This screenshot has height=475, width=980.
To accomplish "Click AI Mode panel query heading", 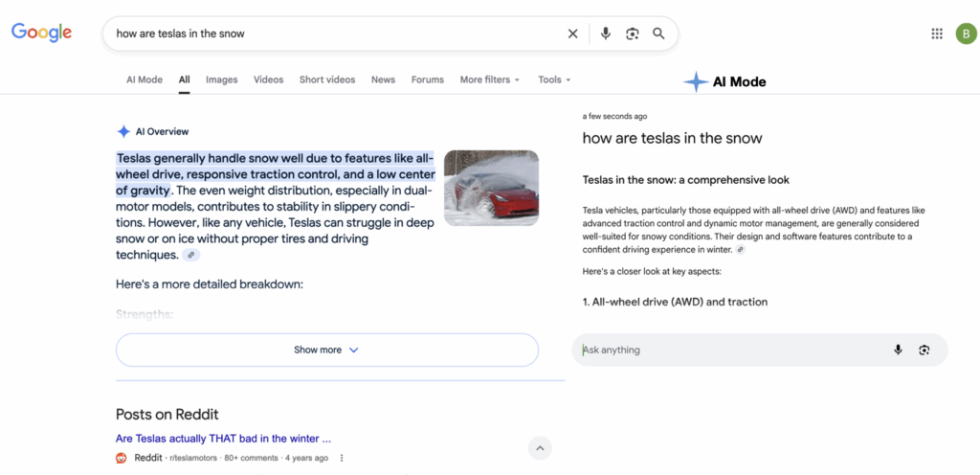I will [673, 138].
